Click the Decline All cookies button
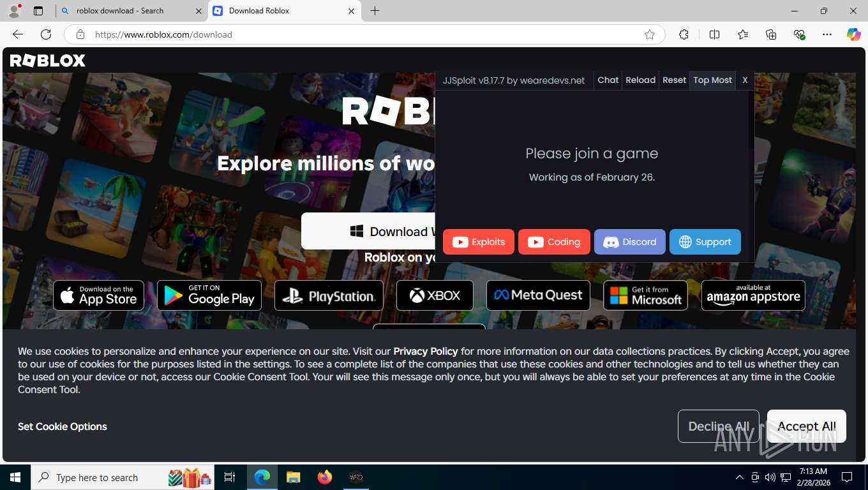 (719, 426)
